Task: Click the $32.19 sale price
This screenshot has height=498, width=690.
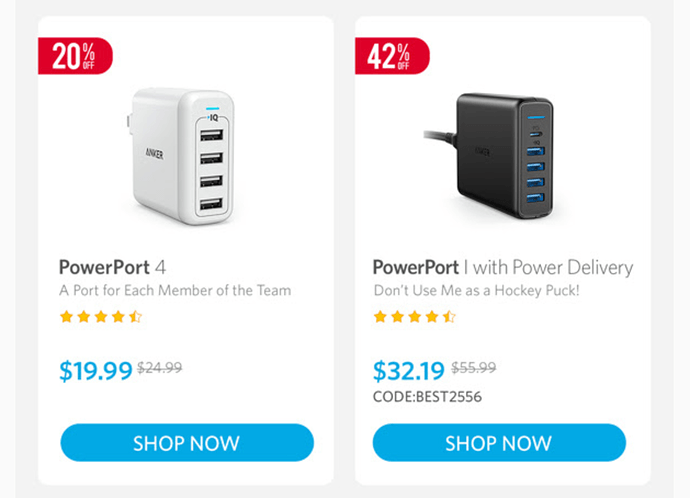Action: pyautogui.click(x=409, y=370)
